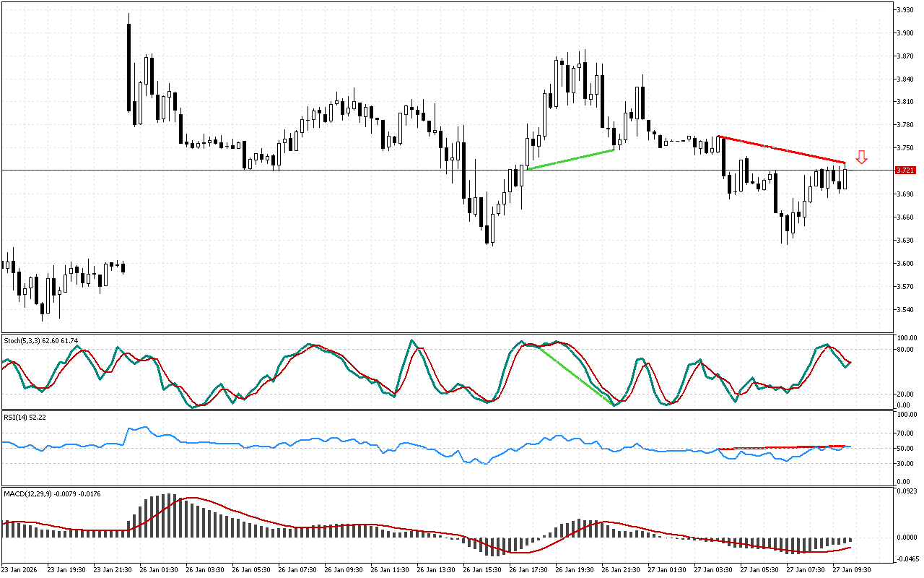Select the green ascending trend line on price chart
This screenshot has width=924, height=578.
[x=570, y=160]
